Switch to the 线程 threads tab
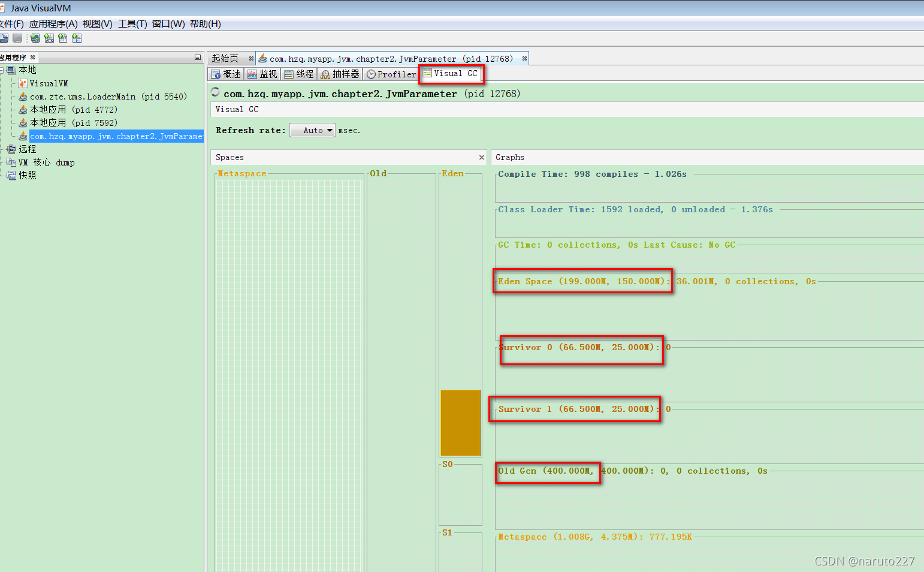This screenshot has height=572, width=924. tap(298, 74)
